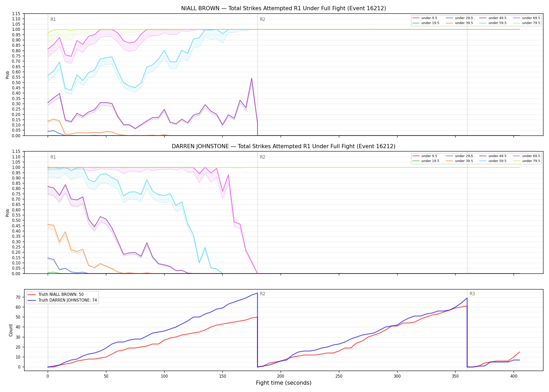
Task: Click the 70 tick on Count axis
Action: point(18,297)
